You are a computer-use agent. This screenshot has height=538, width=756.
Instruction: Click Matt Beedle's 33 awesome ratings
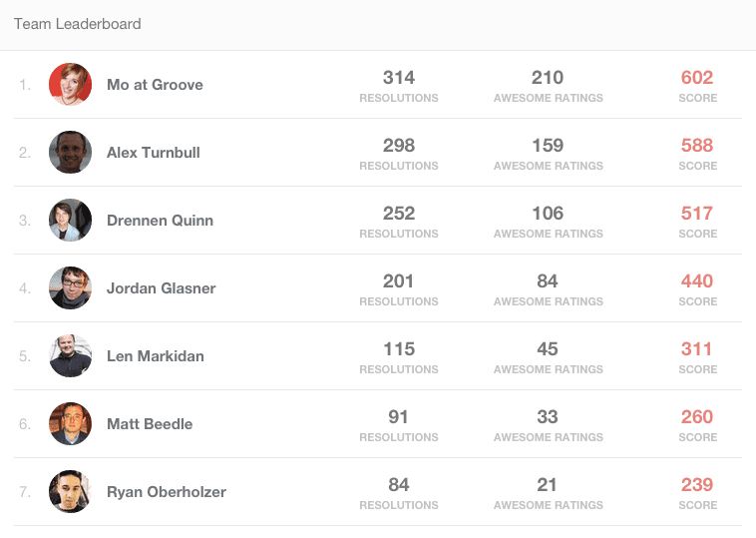click(548, 417)
